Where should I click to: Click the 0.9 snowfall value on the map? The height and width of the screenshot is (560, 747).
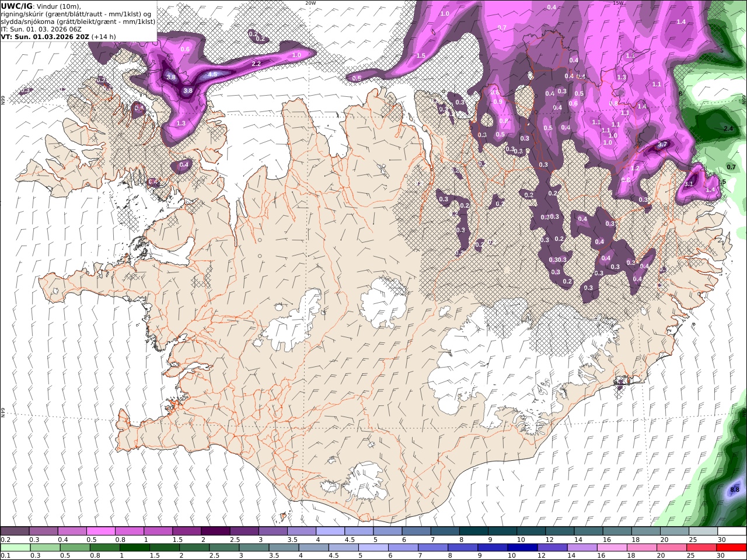tap(498, 101)
